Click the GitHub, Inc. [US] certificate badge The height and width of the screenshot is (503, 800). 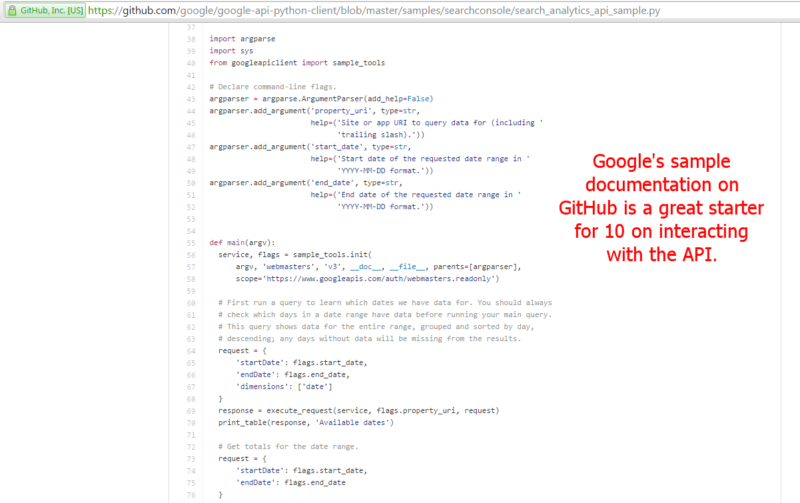pos(45,10)
